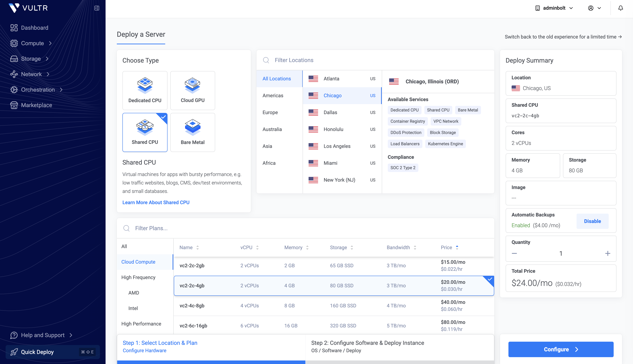Sort plans by Price column

pos(450,247)
